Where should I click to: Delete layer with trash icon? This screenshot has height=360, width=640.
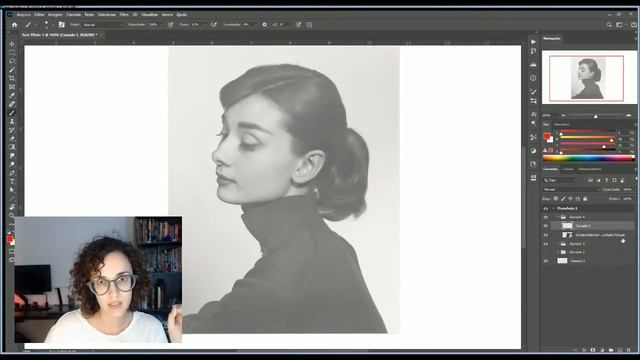[x=629, y=350]
